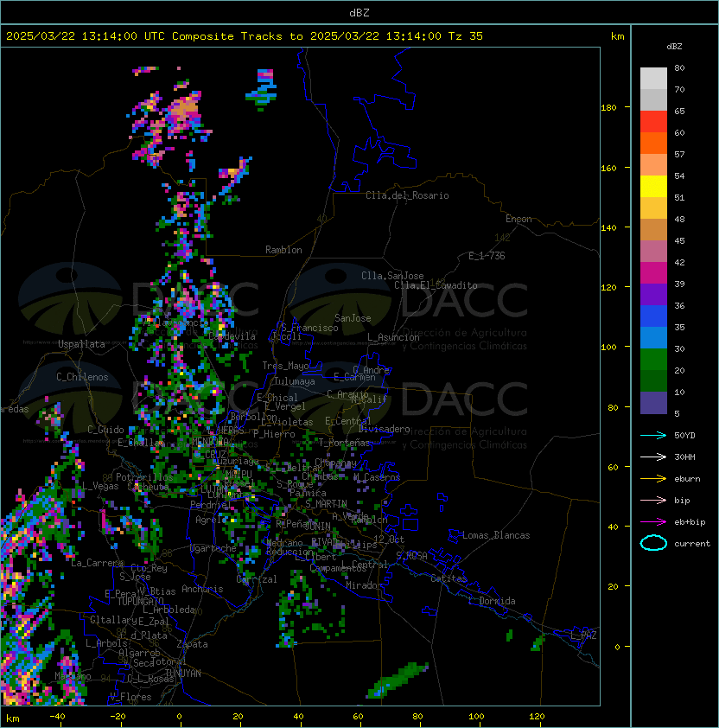Click the '-40' tick on bottom axis

click(57, 717)
